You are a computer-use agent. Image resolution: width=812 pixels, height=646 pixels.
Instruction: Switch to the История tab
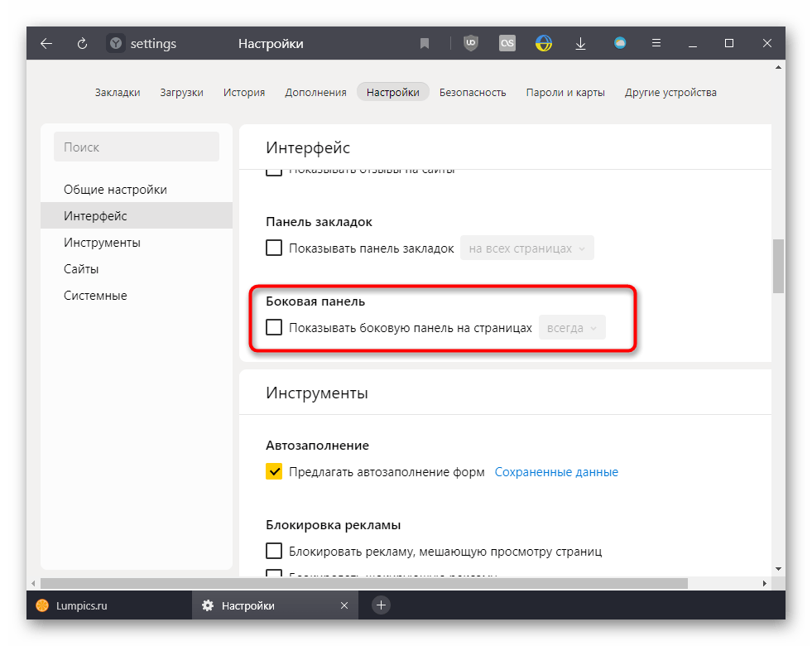coord(244,92)
